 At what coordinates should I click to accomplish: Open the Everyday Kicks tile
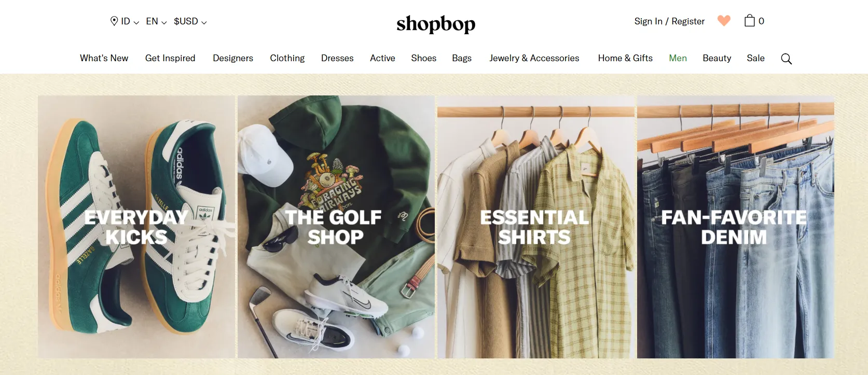pyautogui.click(x=136, y=227)
